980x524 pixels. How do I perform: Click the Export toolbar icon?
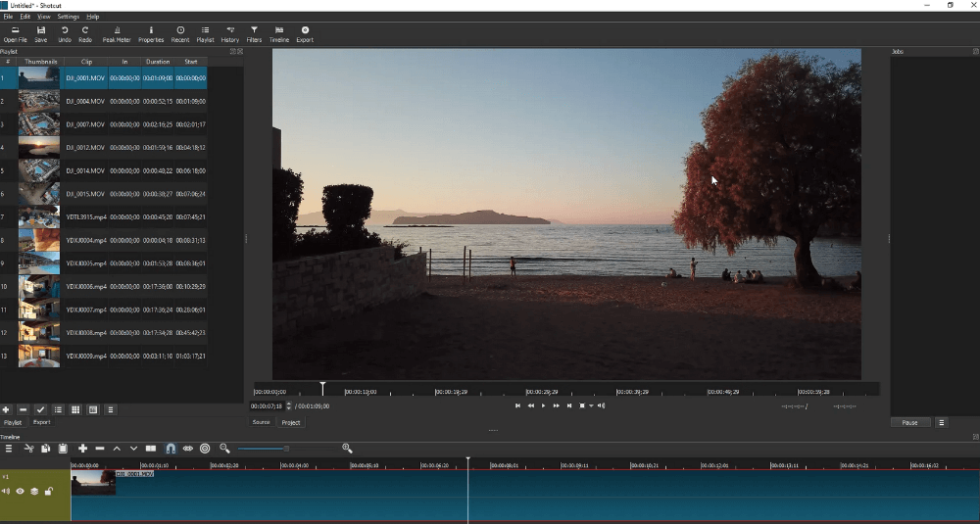(305, 33)
